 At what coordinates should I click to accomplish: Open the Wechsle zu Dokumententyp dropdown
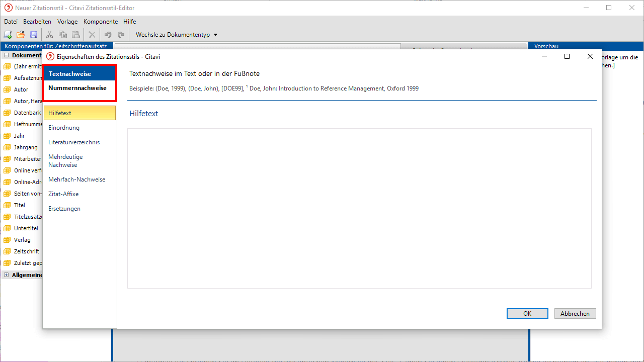[x=177, y=35]
